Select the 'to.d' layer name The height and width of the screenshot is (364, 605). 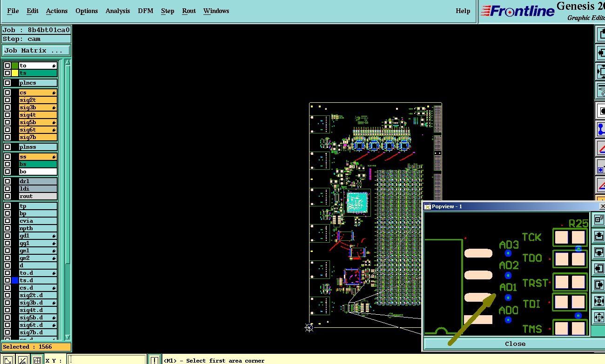pos(38,273)
